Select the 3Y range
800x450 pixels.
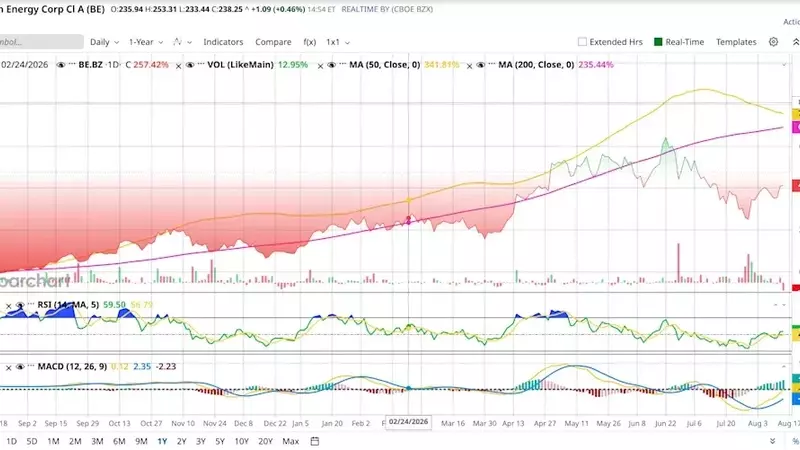pos(201,441)
